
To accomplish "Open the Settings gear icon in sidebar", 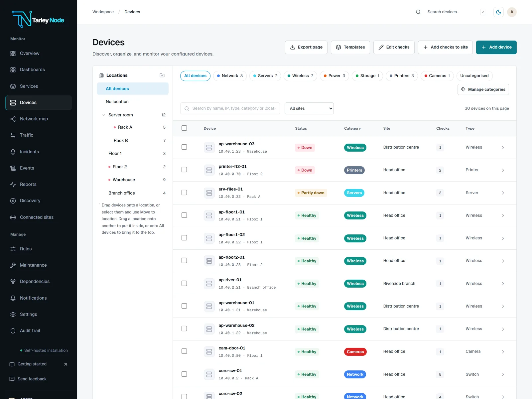I will pos(13,315).
